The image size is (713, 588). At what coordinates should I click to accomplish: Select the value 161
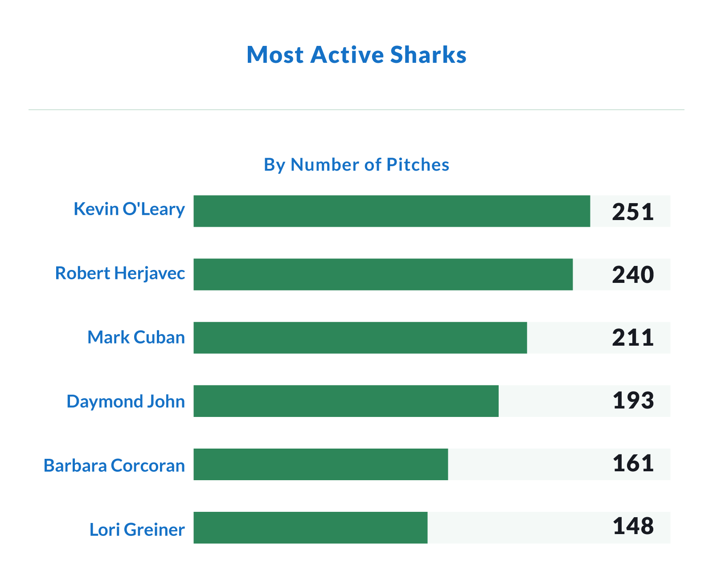[x=633, y=464]
